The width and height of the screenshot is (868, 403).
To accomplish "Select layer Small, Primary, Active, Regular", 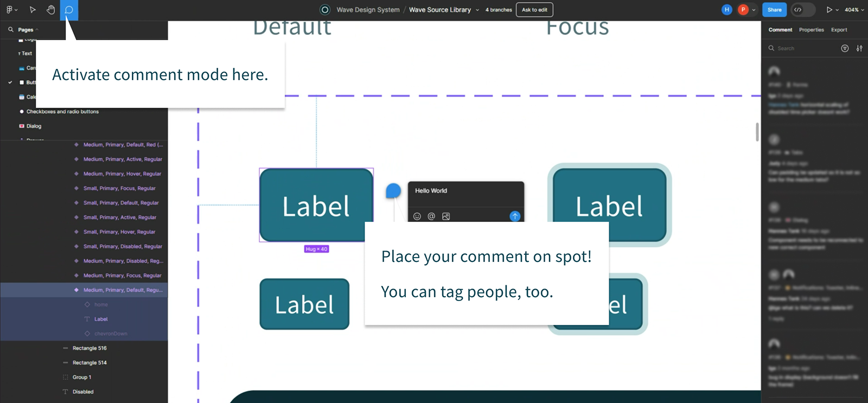I will 120,218.
